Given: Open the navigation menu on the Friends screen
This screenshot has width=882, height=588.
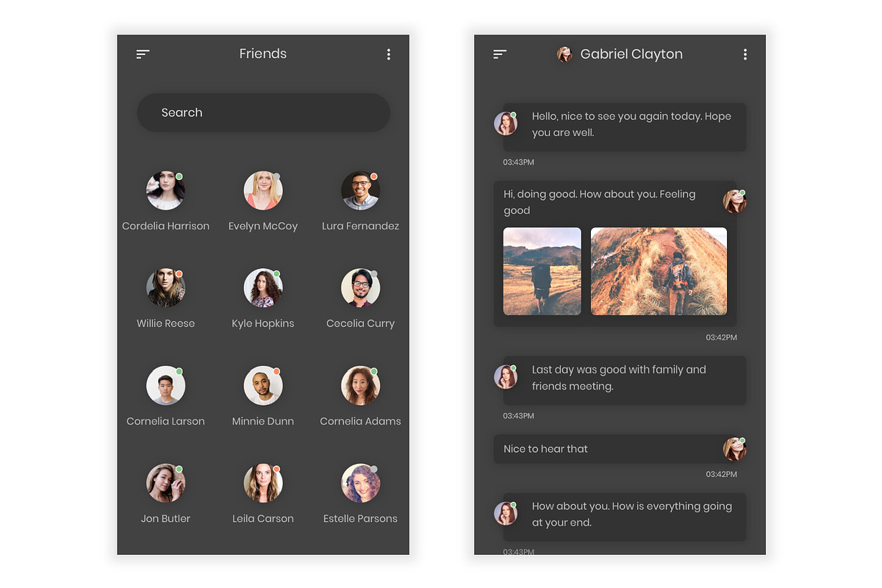Looking at the screenshot, I should coord(142,54).
